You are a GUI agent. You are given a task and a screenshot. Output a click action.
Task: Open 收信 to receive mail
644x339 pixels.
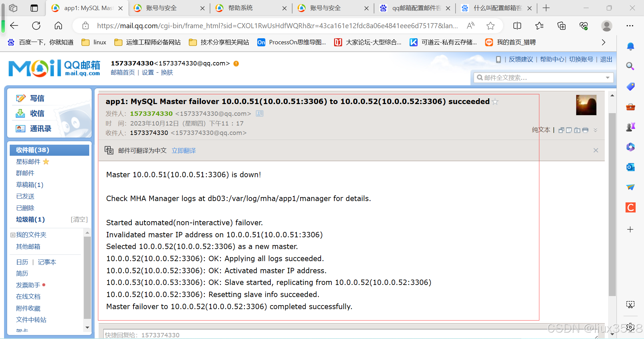click(30, 113)
